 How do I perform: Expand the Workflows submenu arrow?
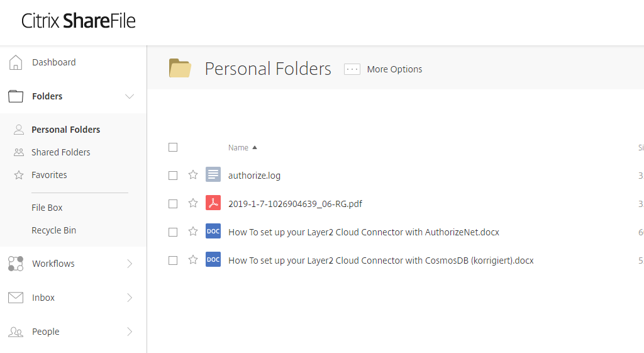point(130,264)
